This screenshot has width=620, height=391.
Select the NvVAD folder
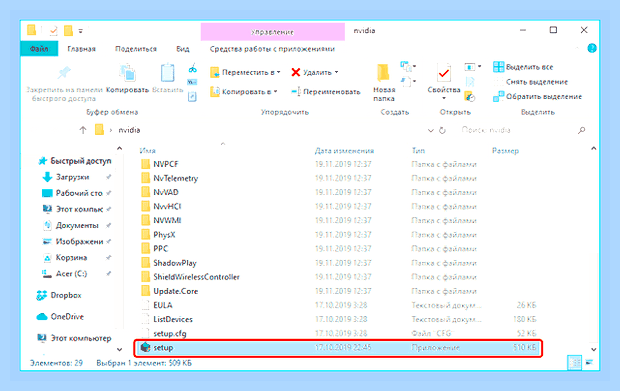159,193
